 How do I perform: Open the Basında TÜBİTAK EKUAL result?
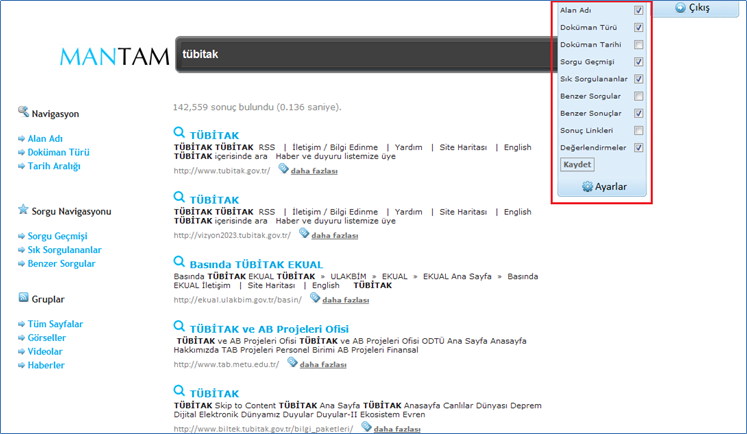coord(256,265)
